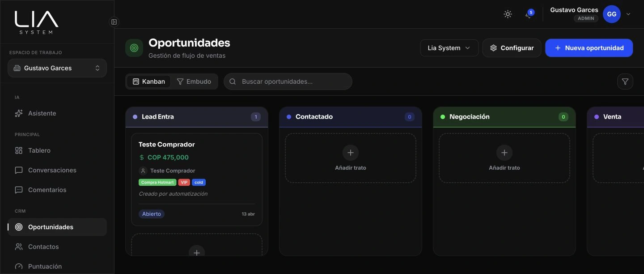Click the ADMIN role badge
Image resolution: width=644 pixels, height=274 pixels.
pos(586,18)
